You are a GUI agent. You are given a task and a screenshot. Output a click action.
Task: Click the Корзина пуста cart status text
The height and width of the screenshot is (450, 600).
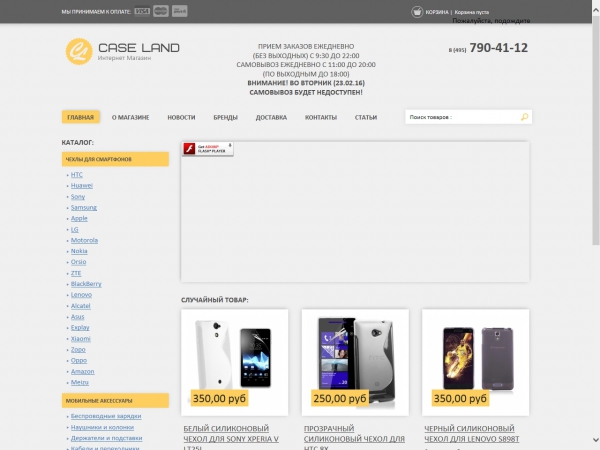pos(471,12)
